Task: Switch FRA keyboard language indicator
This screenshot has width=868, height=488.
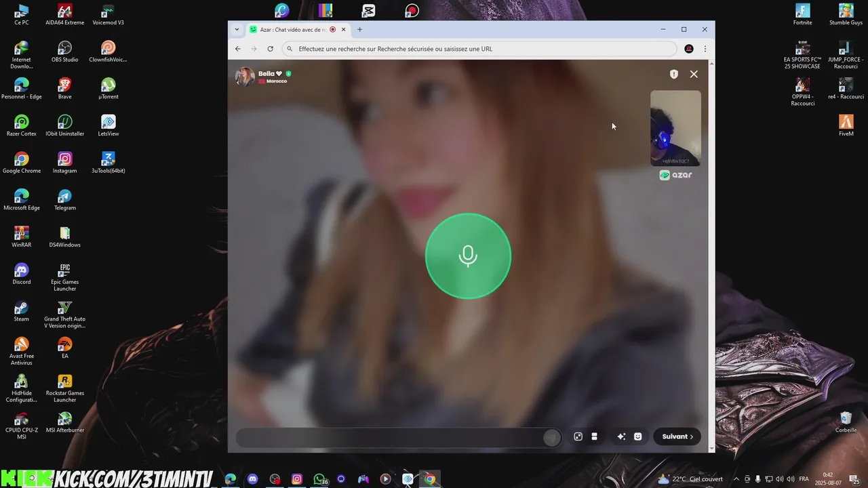Action: pos(804,479)
